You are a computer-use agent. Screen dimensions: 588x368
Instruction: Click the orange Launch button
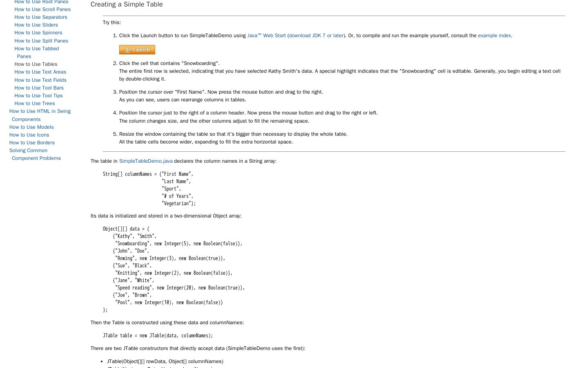[x=137, y=49]
